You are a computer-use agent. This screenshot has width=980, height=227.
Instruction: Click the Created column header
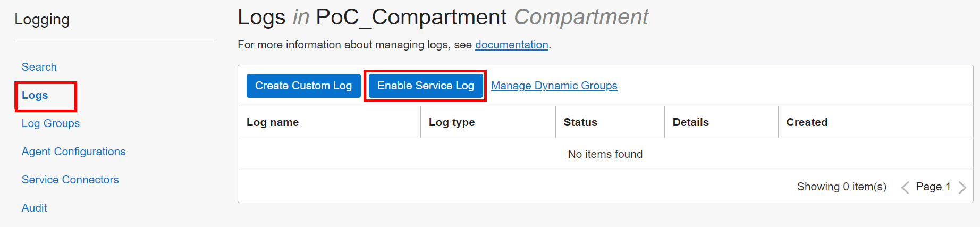807,122
